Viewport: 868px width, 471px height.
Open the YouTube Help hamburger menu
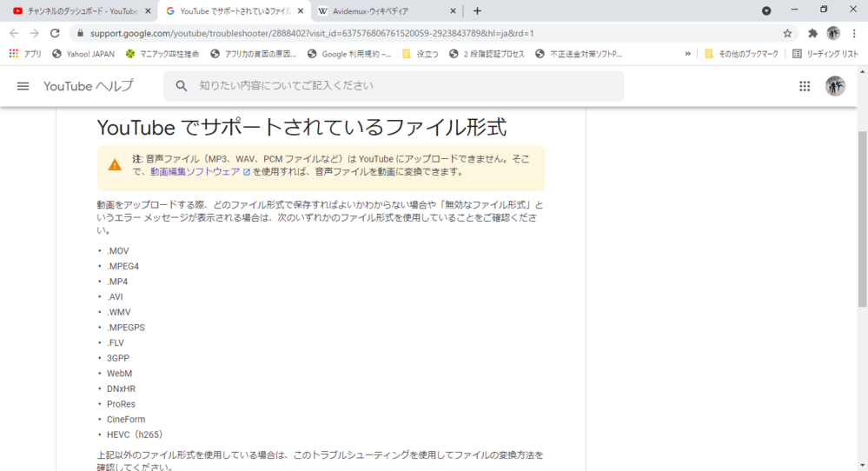pos(23,86)
